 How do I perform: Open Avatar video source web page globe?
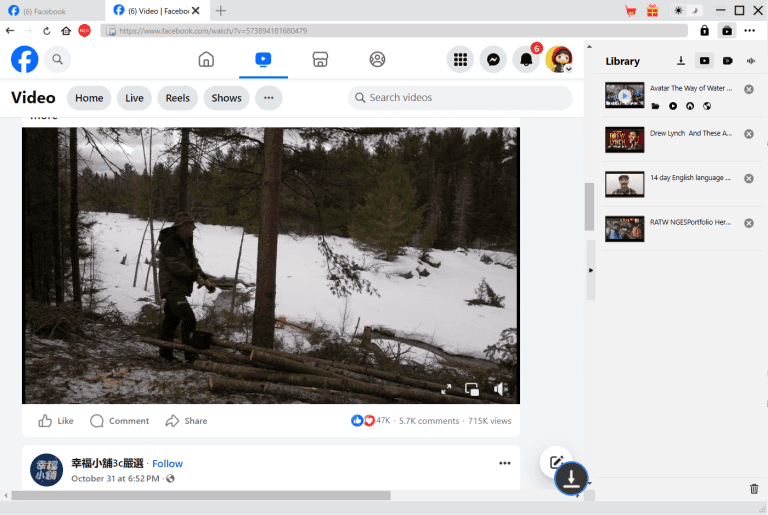pos(707,106)
